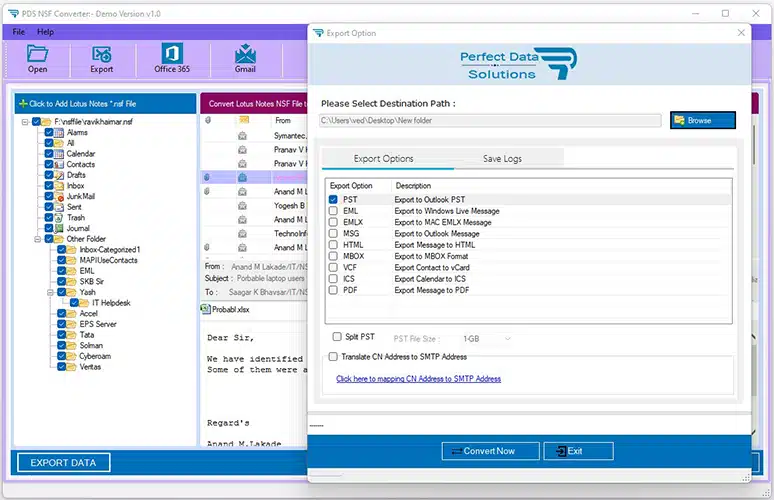774x500 pixels.
Task: Open link for mapping CN Address to SMTP
Action: [418, 379]
